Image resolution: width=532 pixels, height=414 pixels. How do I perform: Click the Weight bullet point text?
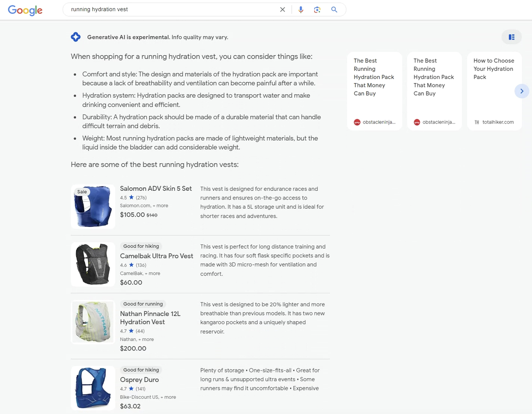(200, 143)
